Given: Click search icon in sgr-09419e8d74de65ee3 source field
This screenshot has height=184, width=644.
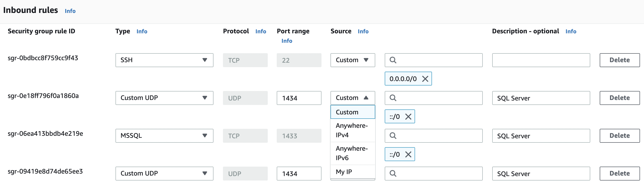Looking at the screenshot, I should (393, 173).
